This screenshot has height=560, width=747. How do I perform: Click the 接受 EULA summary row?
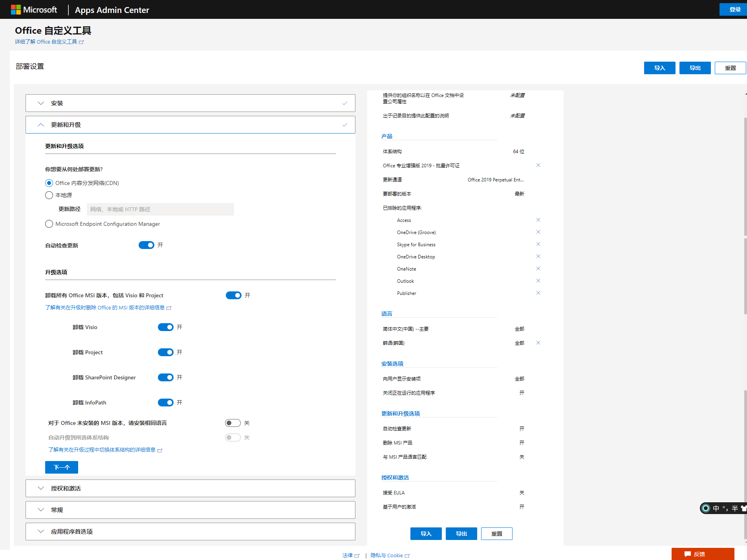click(x=454, y=493)
